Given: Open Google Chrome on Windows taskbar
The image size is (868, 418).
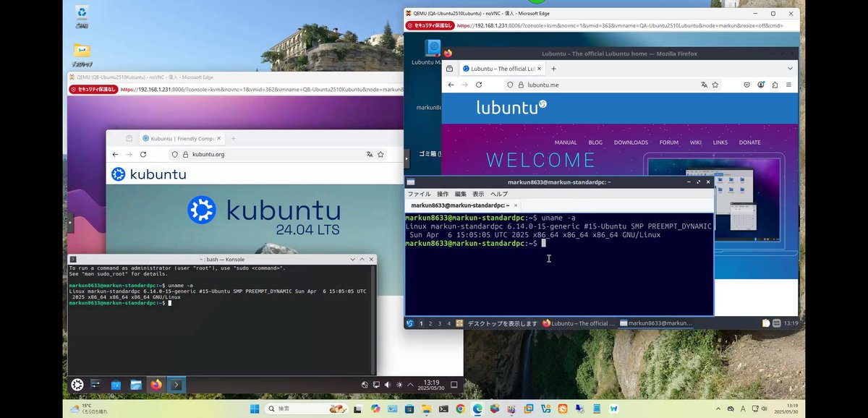Looking at the screenshot, I should [x=461, y=409].
